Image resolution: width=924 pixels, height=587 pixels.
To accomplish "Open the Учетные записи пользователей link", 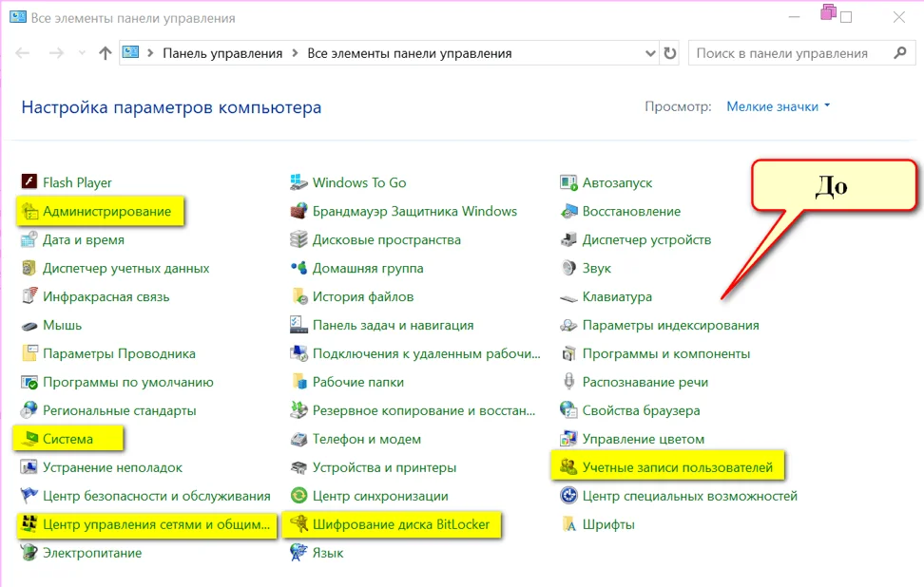I will (x=678, y=467).
